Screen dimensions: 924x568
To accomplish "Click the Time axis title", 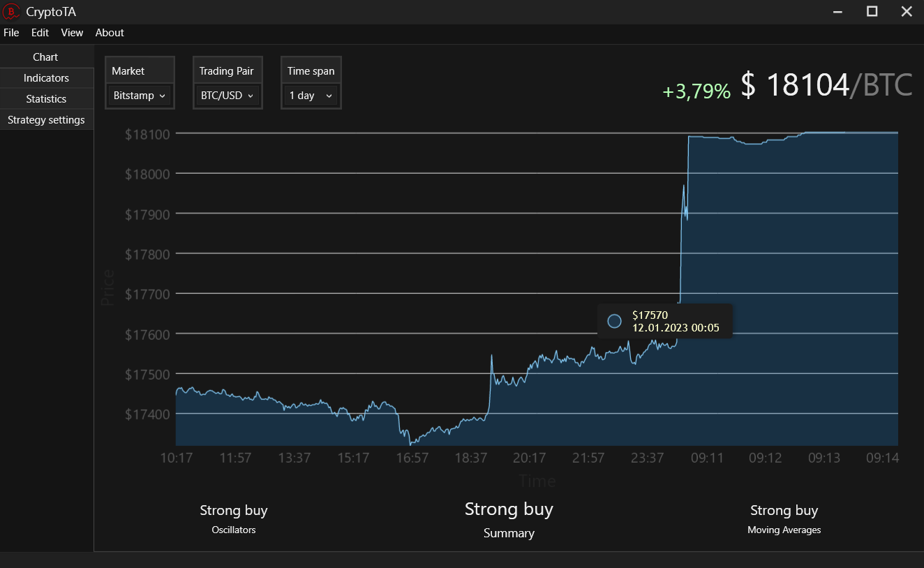I will point(537,481).
